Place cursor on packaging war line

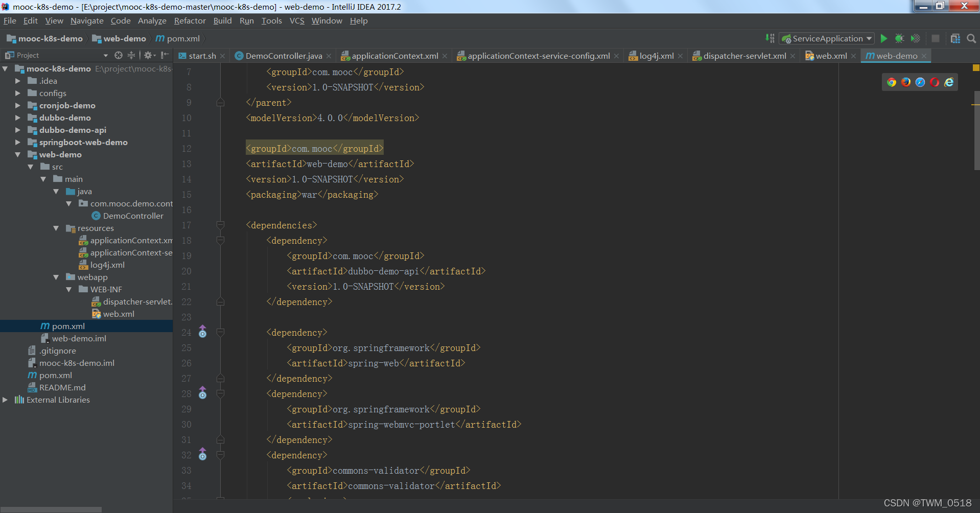(x=312, y=195)
